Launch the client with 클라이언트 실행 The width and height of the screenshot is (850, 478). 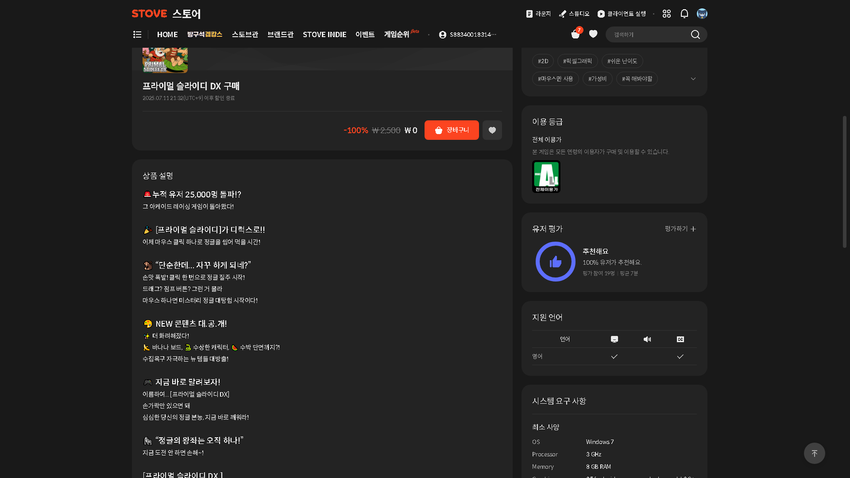pos(622,14)
